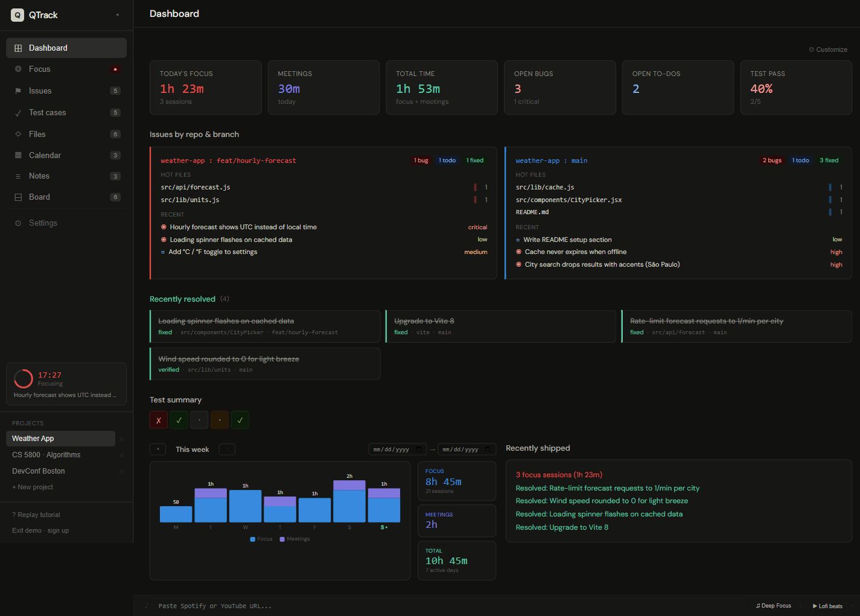
Task: Open hot file README.md
Action: (679, 212)
